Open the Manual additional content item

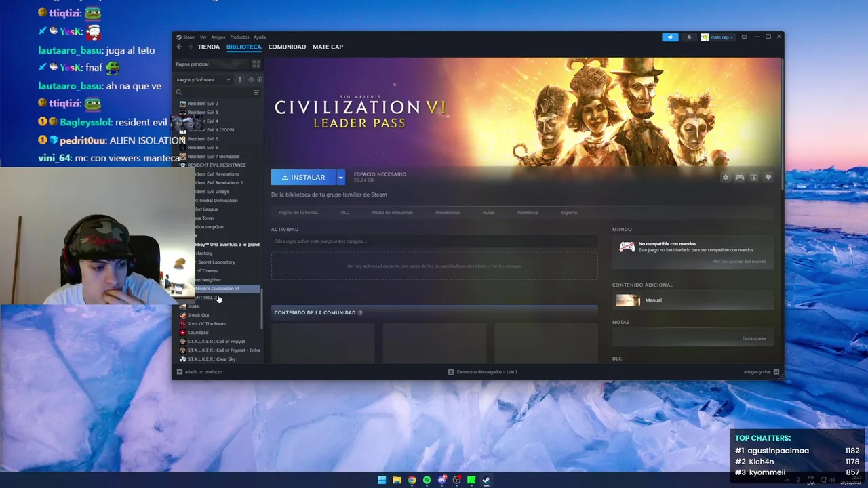coord(693,300)
